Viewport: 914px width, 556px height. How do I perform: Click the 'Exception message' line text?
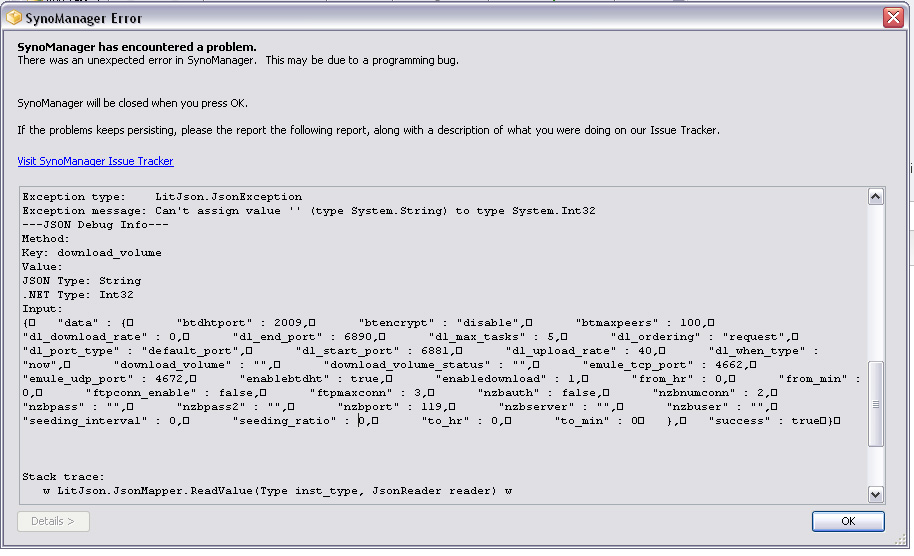[282, 211]
